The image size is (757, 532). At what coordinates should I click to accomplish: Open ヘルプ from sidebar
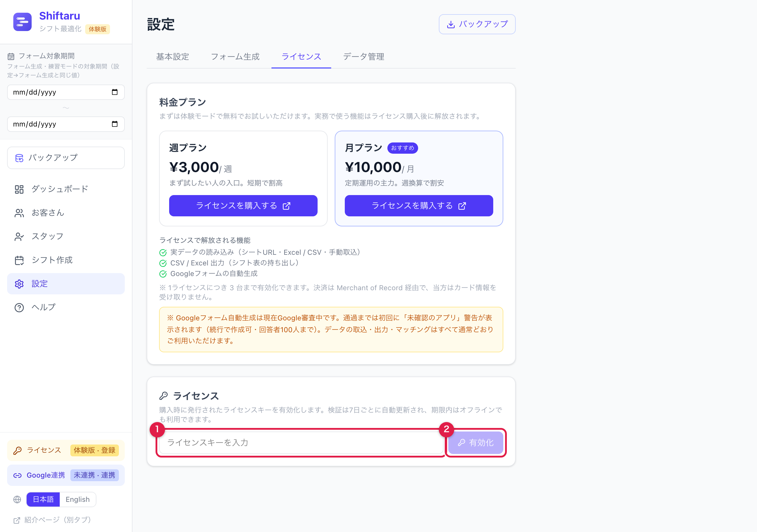coord(66,307)
